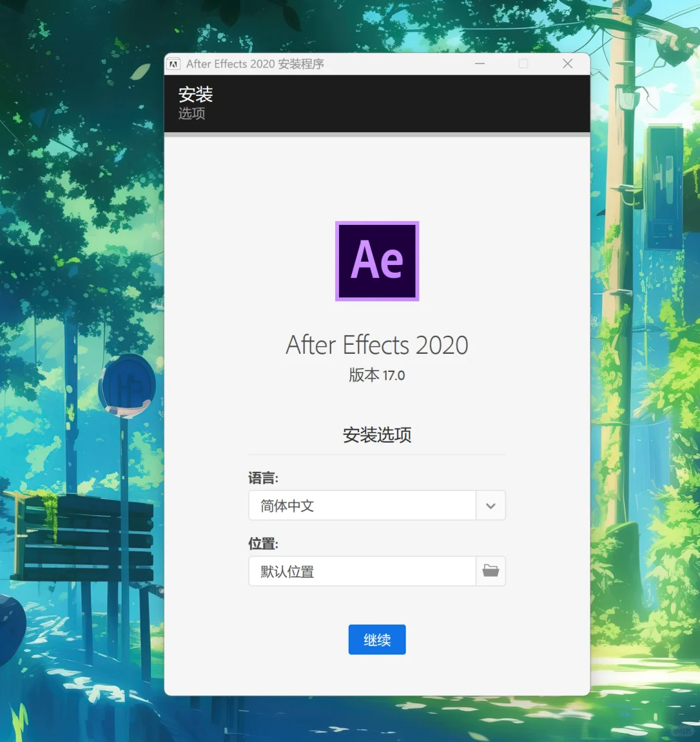The image size is (700, 742).
Task: Click the 默认位置 location field
Action: click(362, 571)
